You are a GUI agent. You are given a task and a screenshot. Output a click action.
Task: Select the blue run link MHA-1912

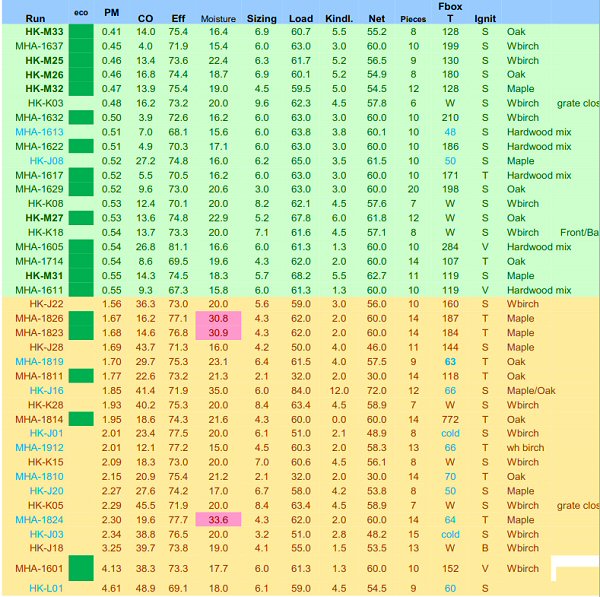[x=39, y=448]
